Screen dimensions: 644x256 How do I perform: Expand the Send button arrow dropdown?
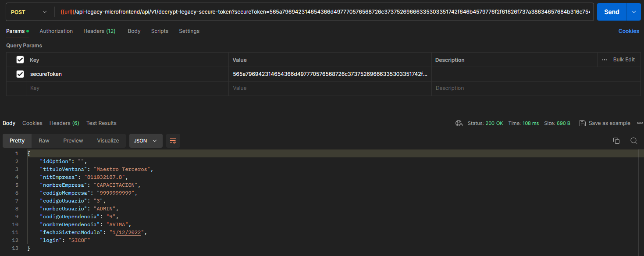pos(633,12)
